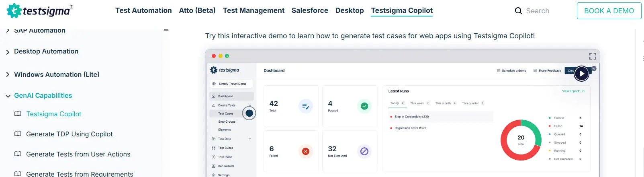The width and height of the screenshot is (644, 177).
Task: Open Regression Tests #329 run
Action: point(410,128)
